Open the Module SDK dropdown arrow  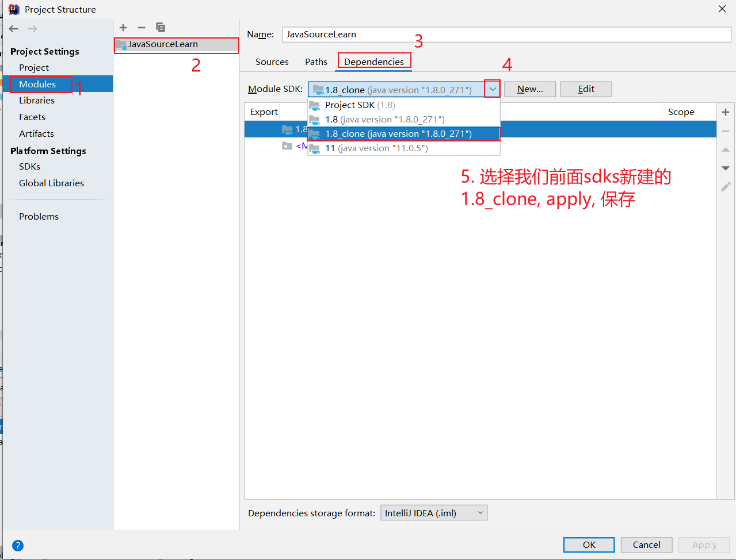pos(493,89)
